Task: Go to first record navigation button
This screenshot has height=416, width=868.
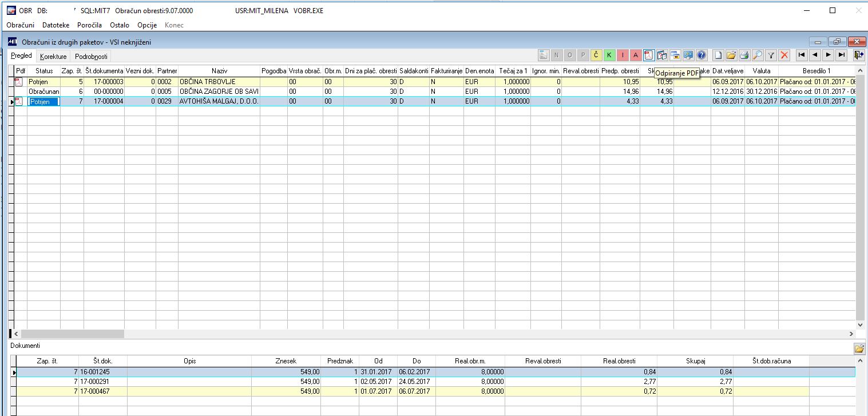Action: coord(802,55)
